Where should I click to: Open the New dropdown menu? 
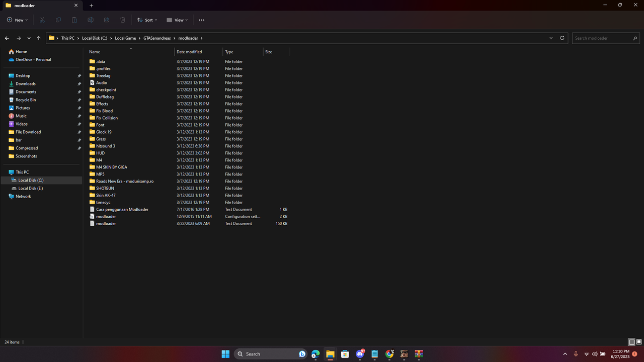pyautogui.click(x=17, y=20)
